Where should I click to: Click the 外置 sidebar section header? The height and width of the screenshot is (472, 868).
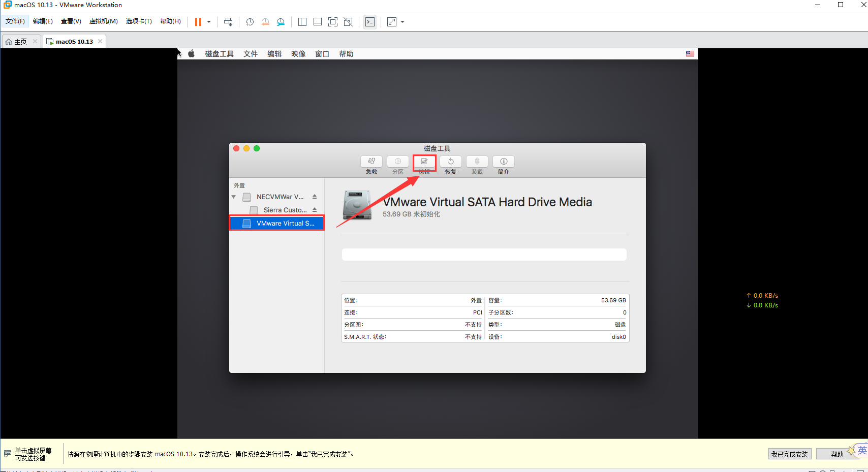point(239,185)
